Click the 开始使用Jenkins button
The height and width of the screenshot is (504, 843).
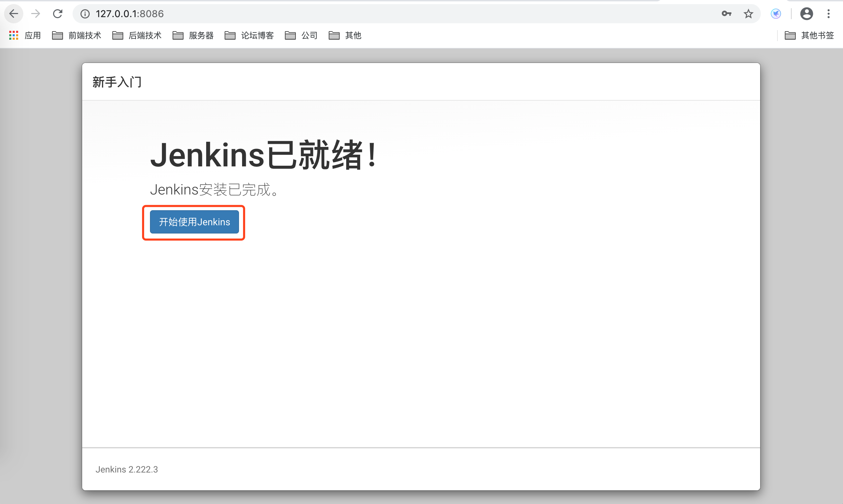pos(194,222)
